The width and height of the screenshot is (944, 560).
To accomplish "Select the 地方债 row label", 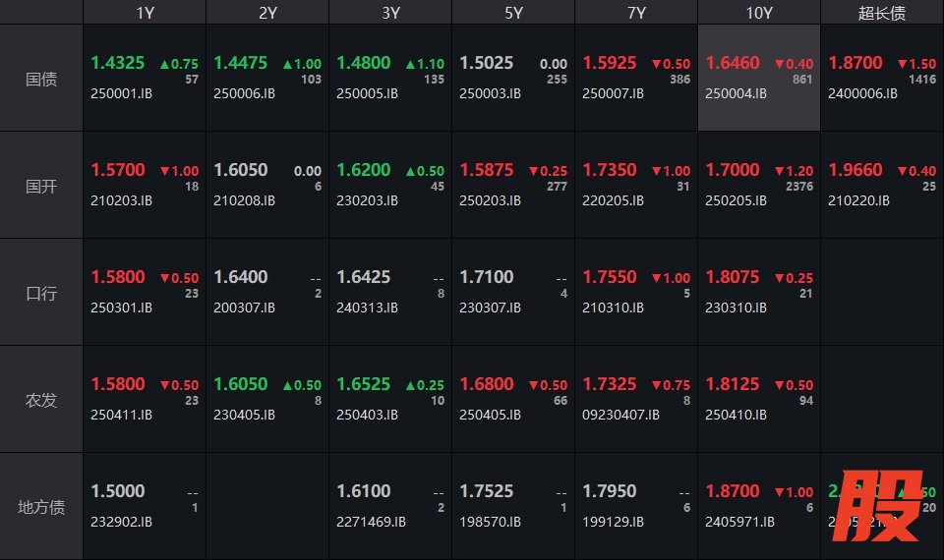I will tap(41, 507).
